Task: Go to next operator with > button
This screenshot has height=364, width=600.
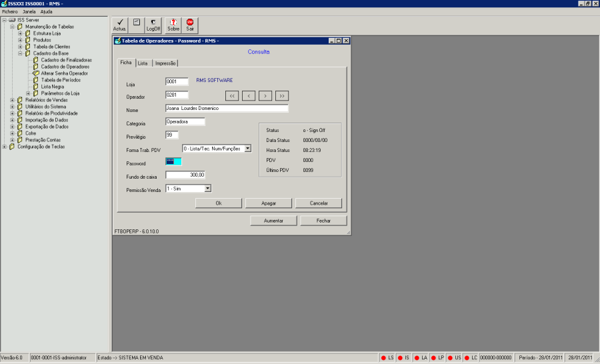Action: click(x=265, y=96)
